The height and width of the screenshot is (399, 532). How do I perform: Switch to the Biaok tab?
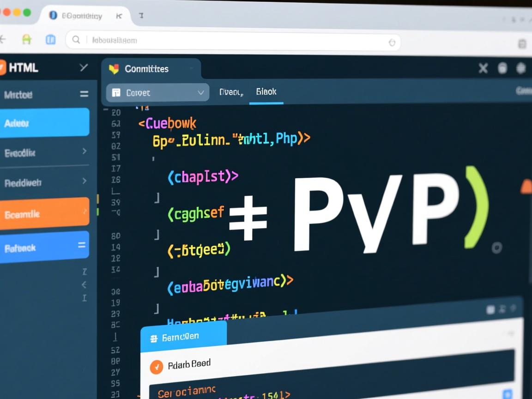266,92
